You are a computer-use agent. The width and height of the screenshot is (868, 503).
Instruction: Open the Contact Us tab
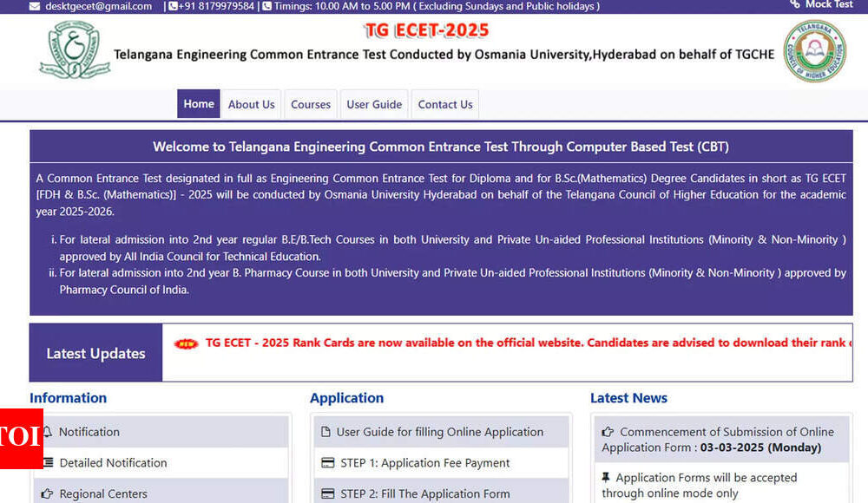(445, 104)
